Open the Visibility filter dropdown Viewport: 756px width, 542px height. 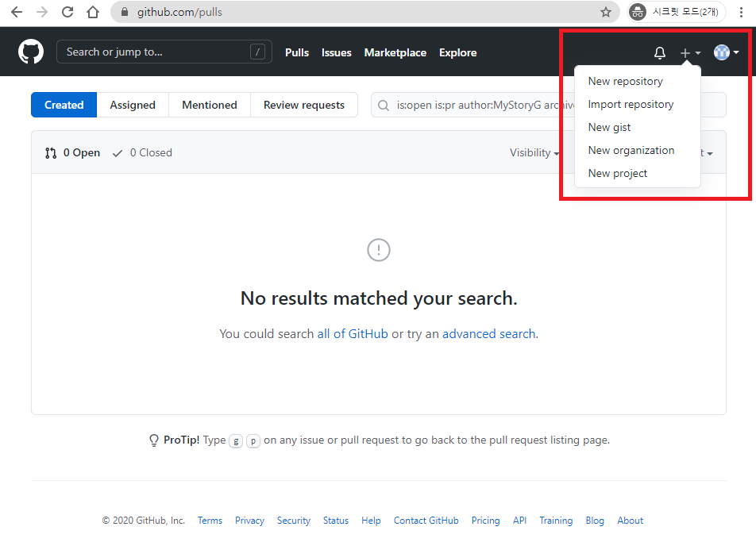point(534,152)
